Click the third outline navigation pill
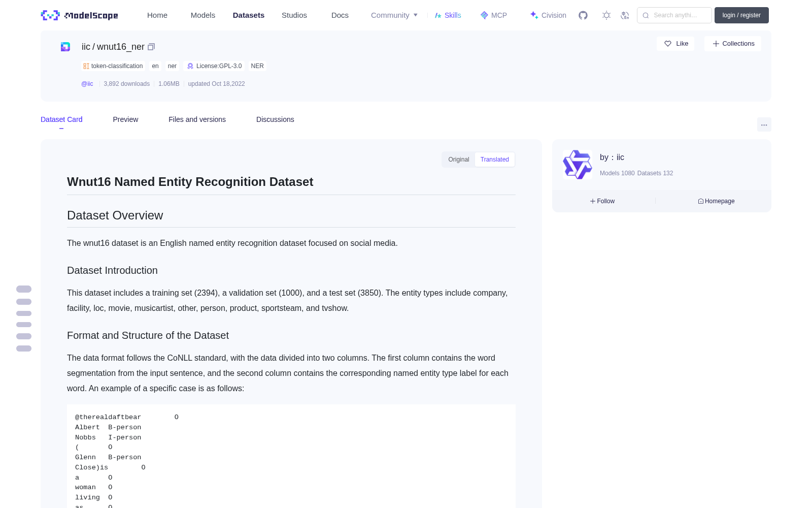Screen dimensions: 812x508 point(24,313)
